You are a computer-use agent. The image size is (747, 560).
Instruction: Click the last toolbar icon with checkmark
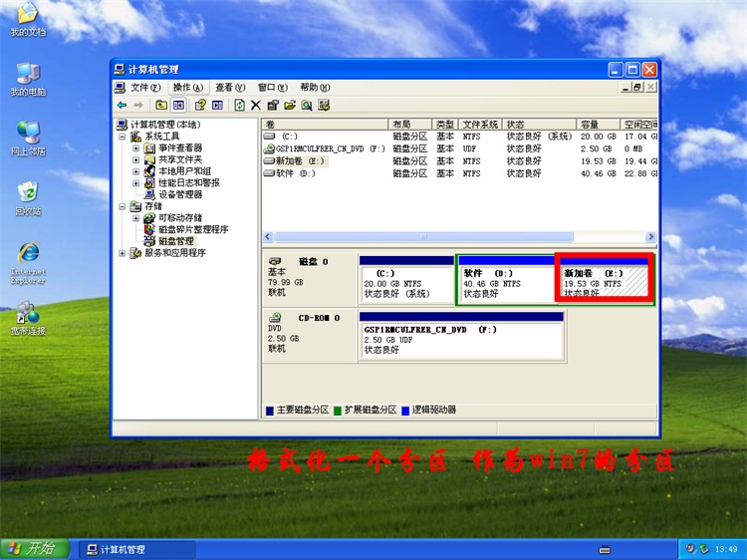click(324, 105)
